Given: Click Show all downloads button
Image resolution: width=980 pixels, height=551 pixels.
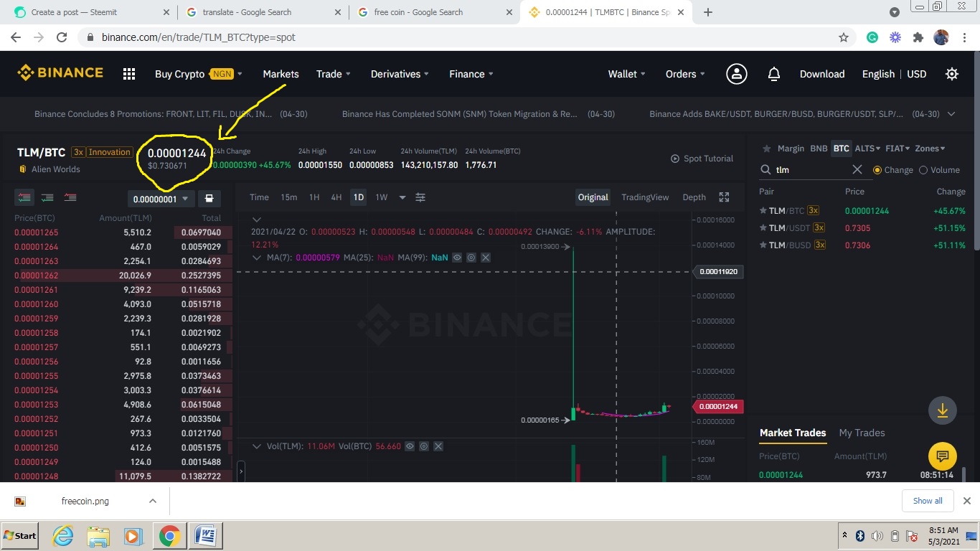Looking at the screenshot, I should (x=928, y=501).
